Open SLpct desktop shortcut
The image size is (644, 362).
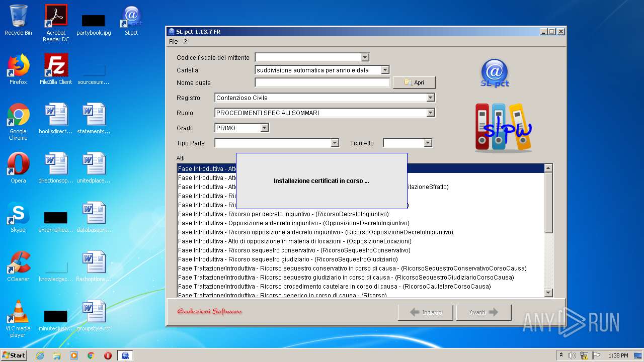point(131,20)
